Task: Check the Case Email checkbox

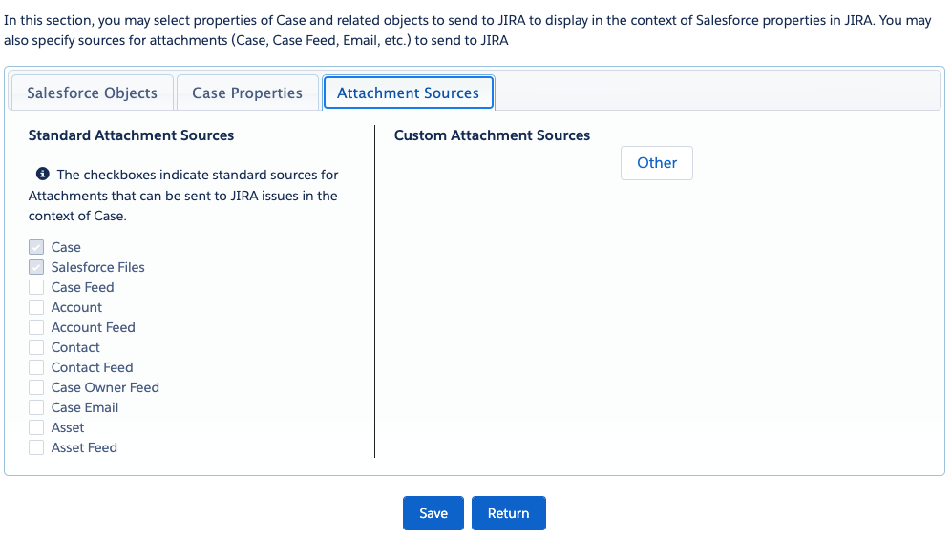Action: pyautogui.click(x=36, y=407)
